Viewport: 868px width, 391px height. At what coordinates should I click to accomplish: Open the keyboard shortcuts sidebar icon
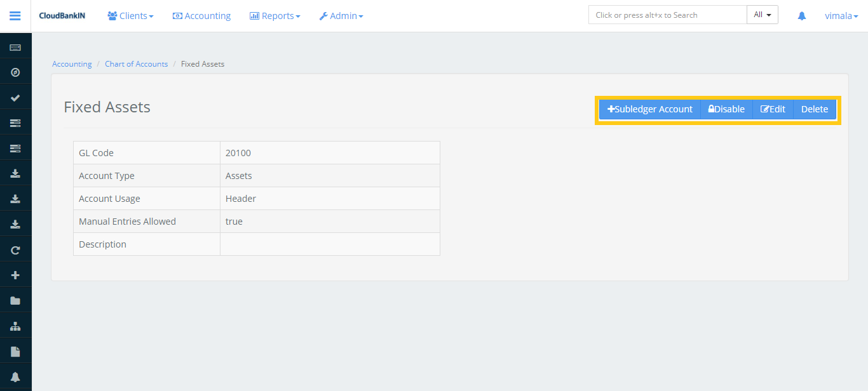[x=15, y=46]
